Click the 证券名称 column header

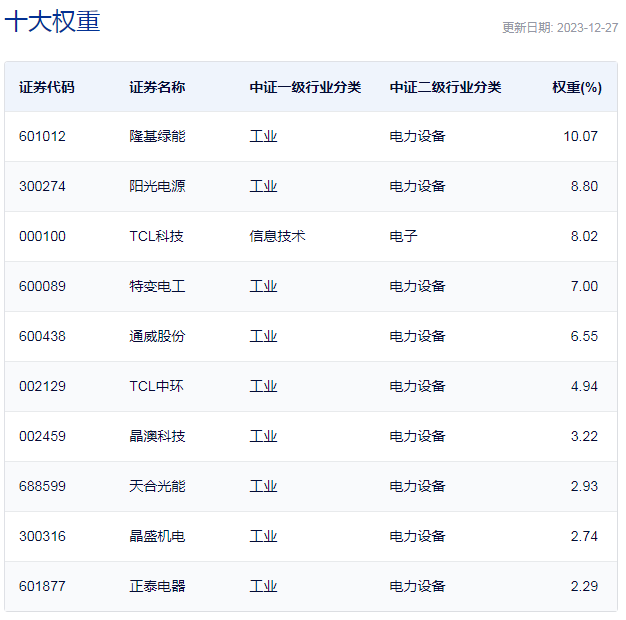click(157, 87)
